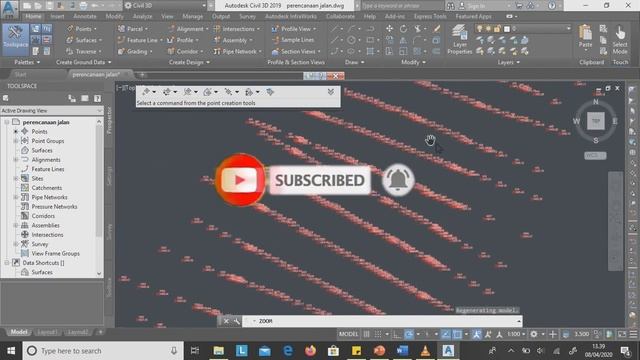Click the Windows Start button
Screen dimensions: 640x360
point(11,351)
